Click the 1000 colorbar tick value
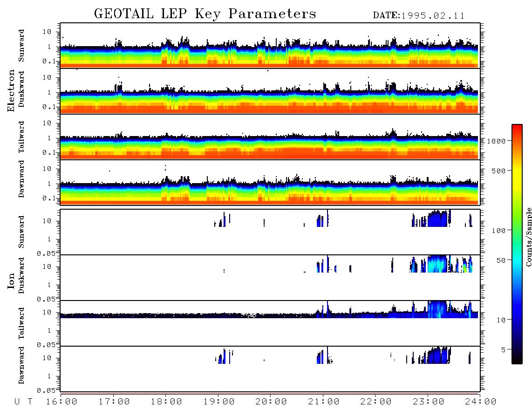The width and height of the screenshot is (532, 410). [497, 141]
